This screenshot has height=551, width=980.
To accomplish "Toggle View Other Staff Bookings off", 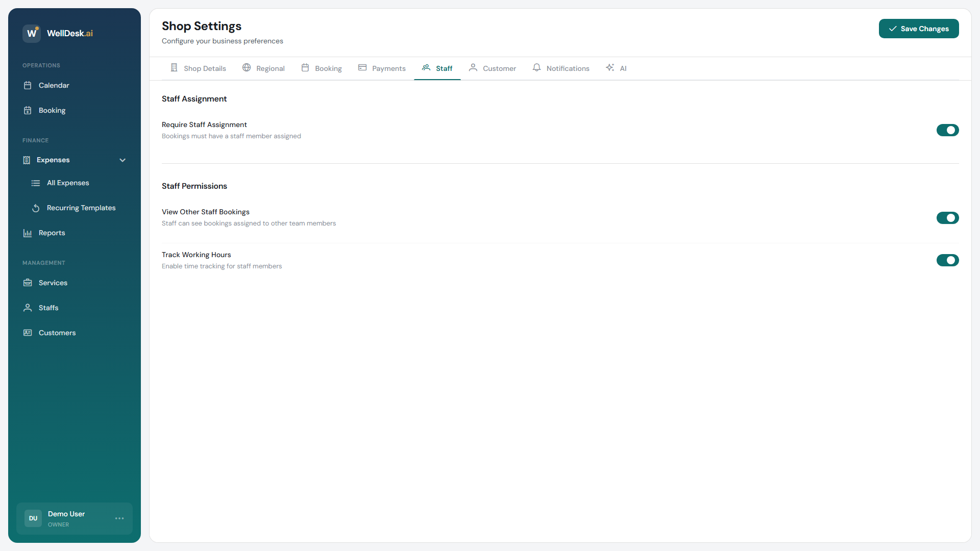I will click(x=948, y=218).
